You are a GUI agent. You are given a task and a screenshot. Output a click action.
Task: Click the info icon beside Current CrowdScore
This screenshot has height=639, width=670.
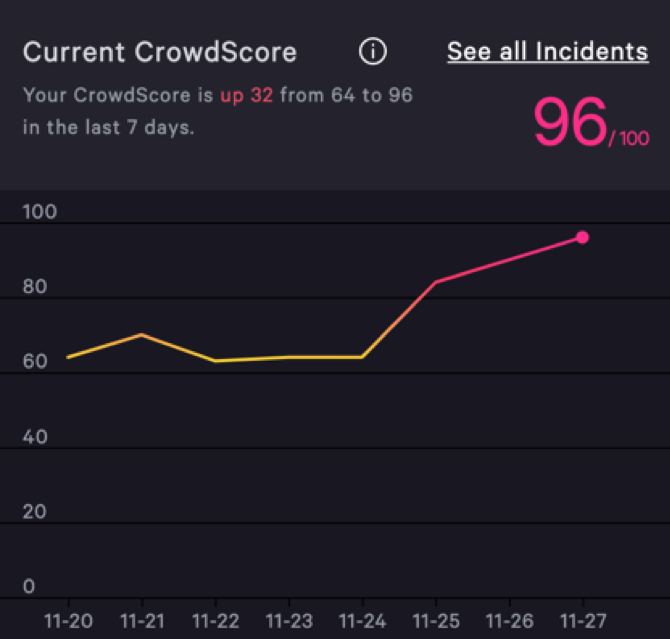[372, 52]
